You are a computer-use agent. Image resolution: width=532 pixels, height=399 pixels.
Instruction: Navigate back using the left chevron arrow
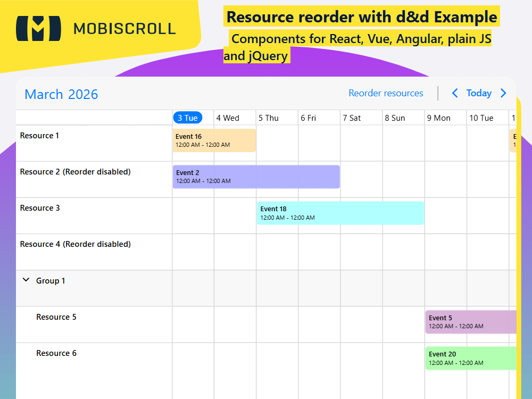pos(455,93)
